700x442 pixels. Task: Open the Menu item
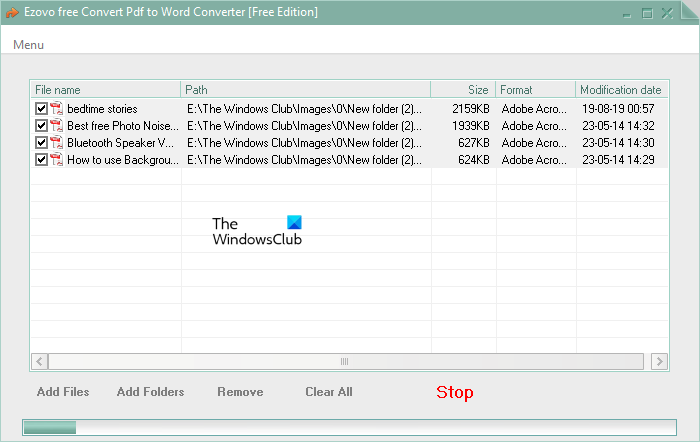pos(29,45)
